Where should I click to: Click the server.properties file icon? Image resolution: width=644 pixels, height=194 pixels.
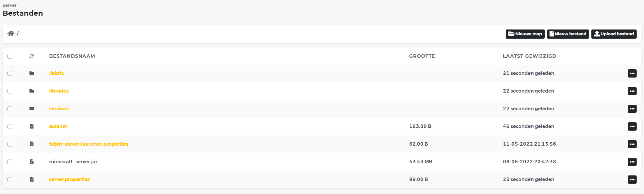click(x=32, y=180)
